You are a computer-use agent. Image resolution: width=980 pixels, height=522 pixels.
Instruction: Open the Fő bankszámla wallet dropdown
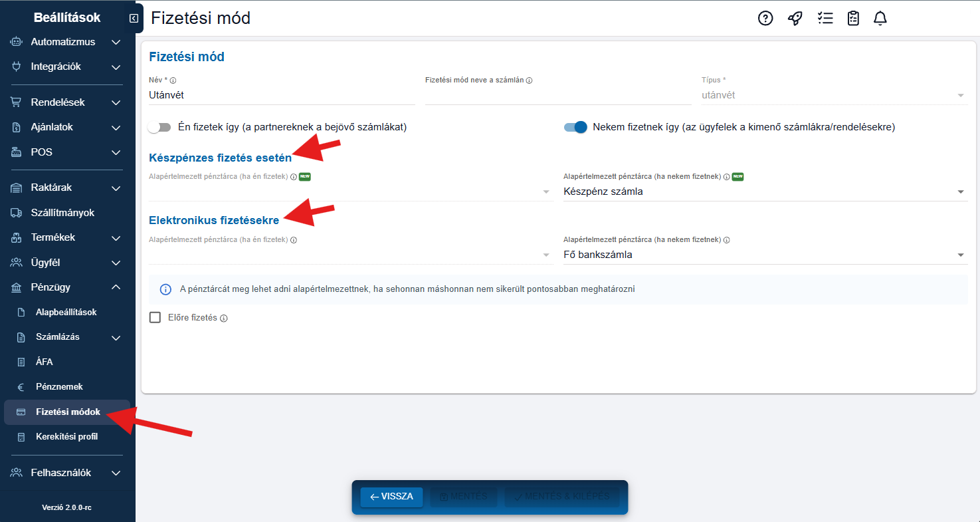pos(764,255)
